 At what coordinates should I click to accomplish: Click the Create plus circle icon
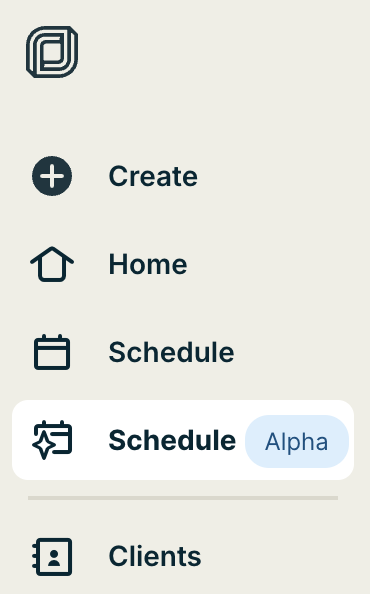52,176
